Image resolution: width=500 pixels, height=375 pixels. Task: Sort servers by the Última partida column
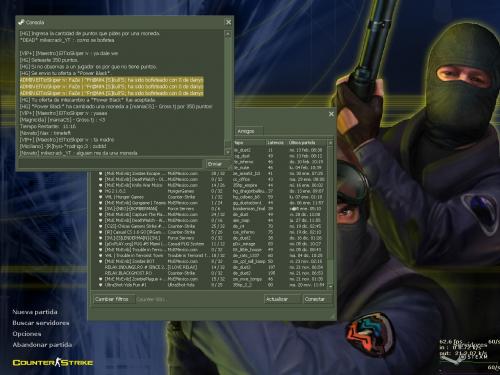[x=307, y=143]
